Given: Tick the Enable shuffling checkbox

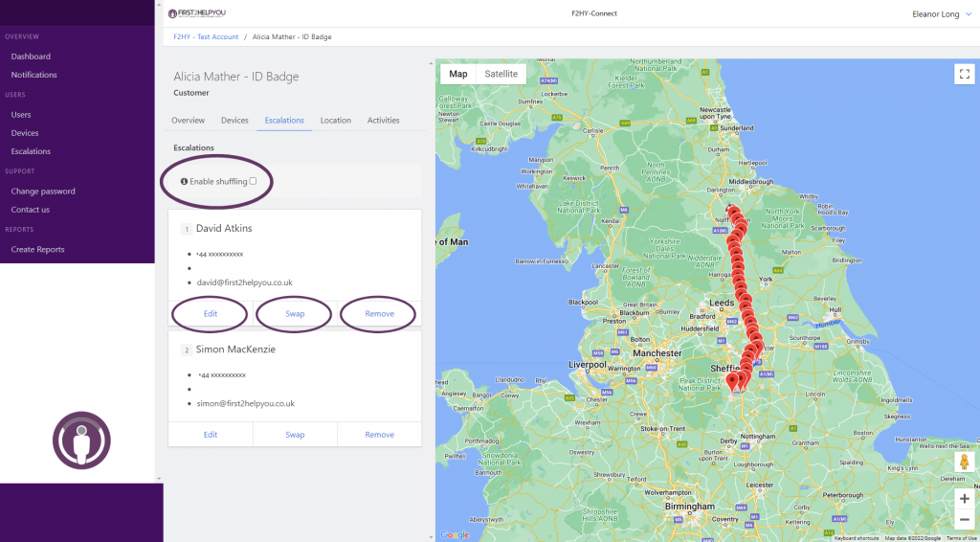Looking at the screenshot, I should [253, 181].
